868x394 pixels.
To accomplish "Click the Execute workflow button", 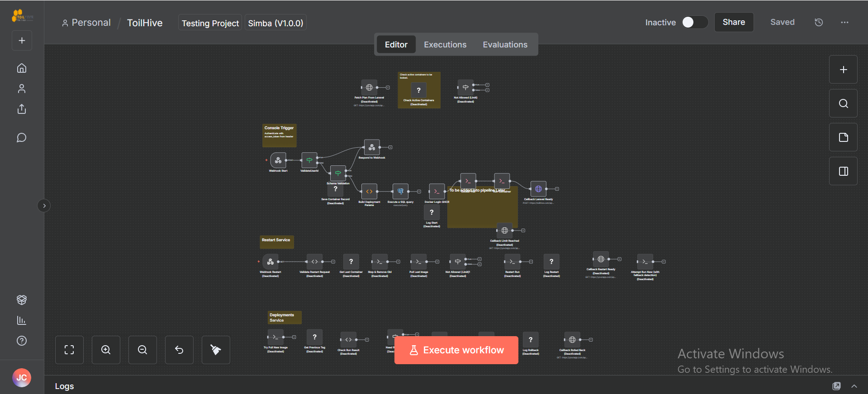I will 456,350.
